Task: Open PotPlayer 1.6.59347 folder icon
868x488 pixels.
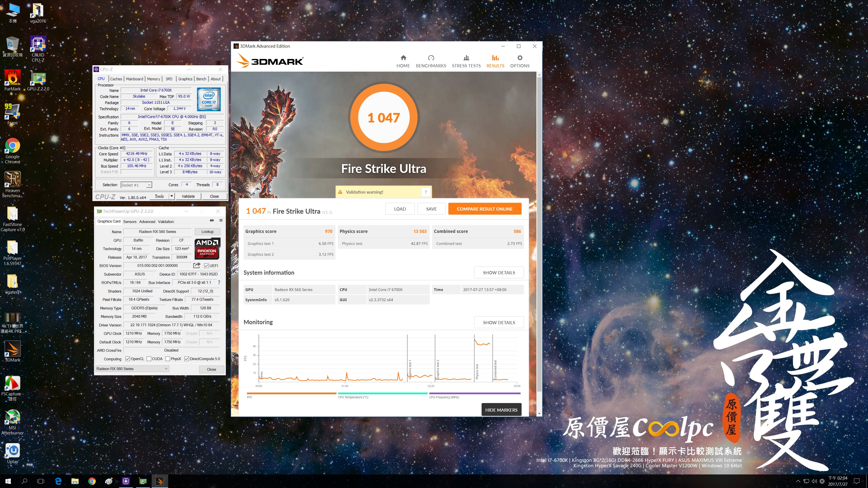Action: 12,253
